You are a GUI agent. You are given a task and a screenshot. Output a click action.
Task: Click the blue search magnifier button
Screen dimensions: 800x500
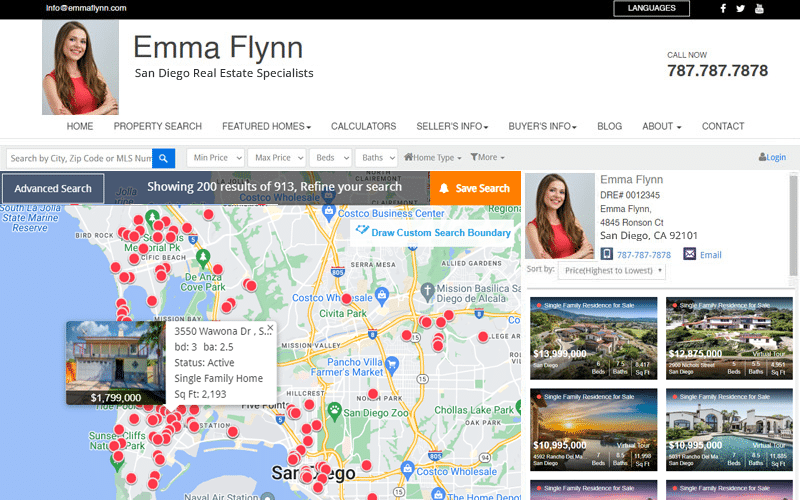click(164, 158)
